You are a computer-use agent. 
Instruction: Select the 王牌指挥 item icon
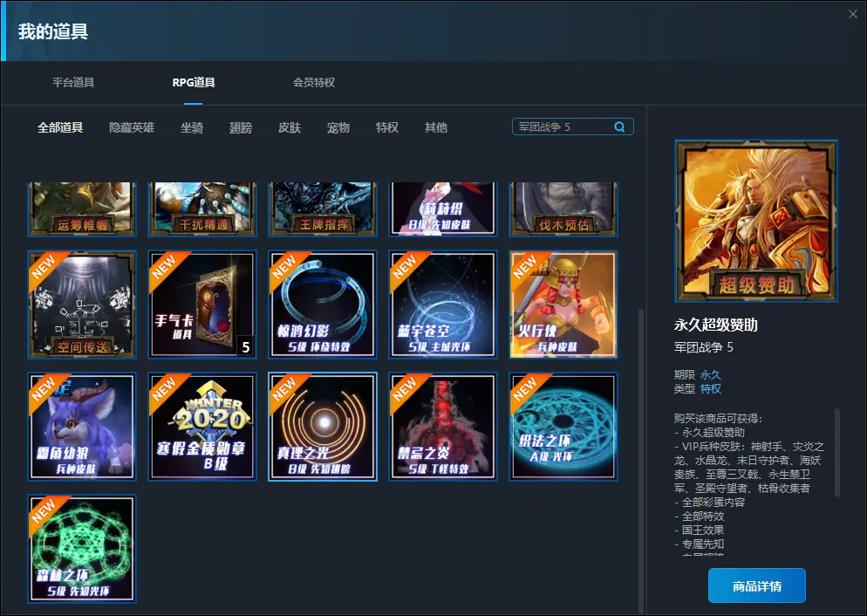coord(323,209)
